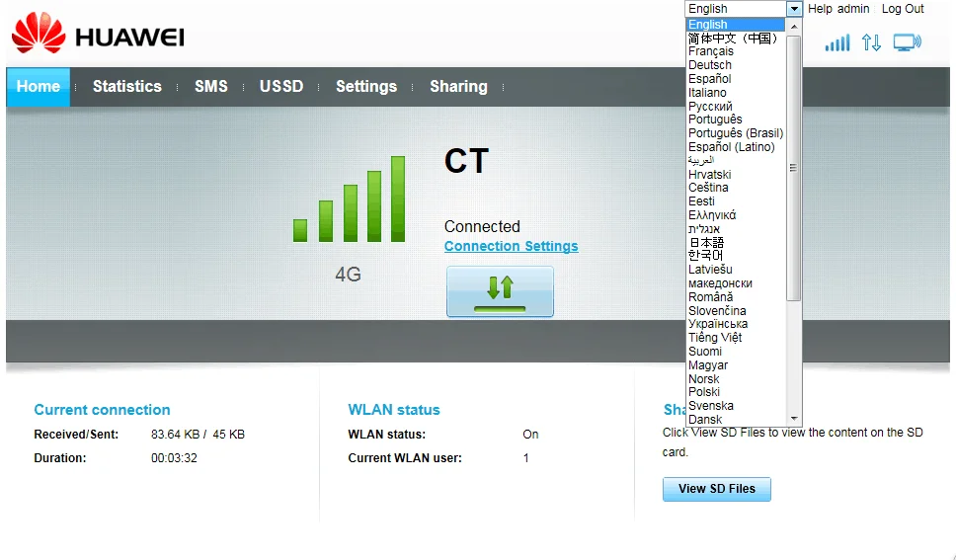956x560 pixels.
Task: Click language list scrollbar up arrow
Action: pyautogui.click(x=794, y=27)
